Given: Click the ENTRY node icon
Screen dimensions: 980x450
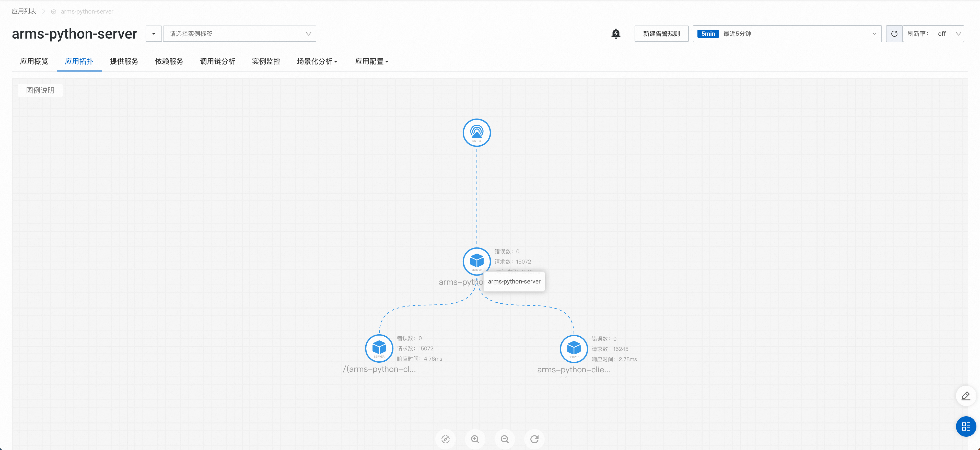Looking at the screenshot, I should coord(476,132).
